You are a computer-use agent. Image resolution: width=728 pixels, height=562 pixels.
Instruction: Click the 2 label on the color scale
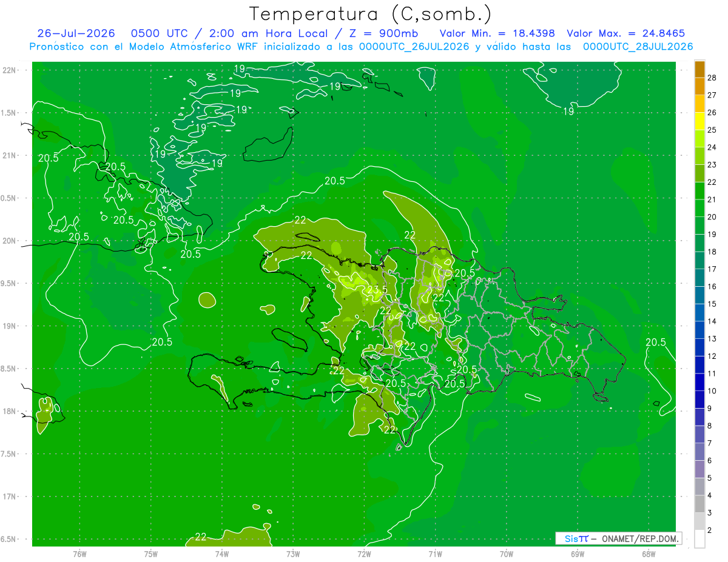click(x=710, y=530)
